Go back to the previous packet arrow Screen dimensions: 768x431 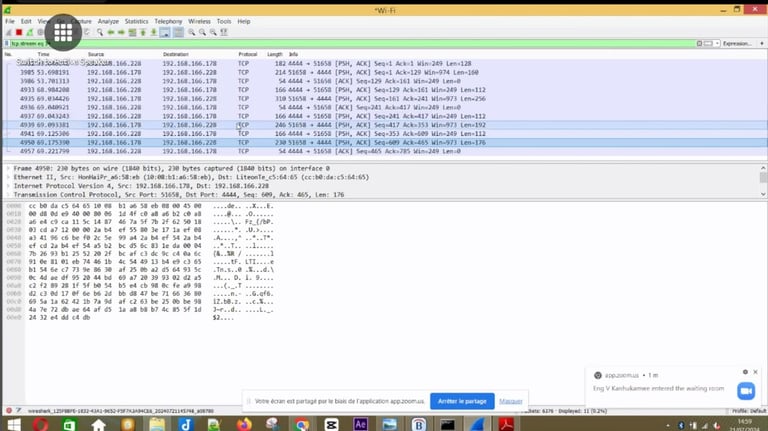(x=111, y=32)
